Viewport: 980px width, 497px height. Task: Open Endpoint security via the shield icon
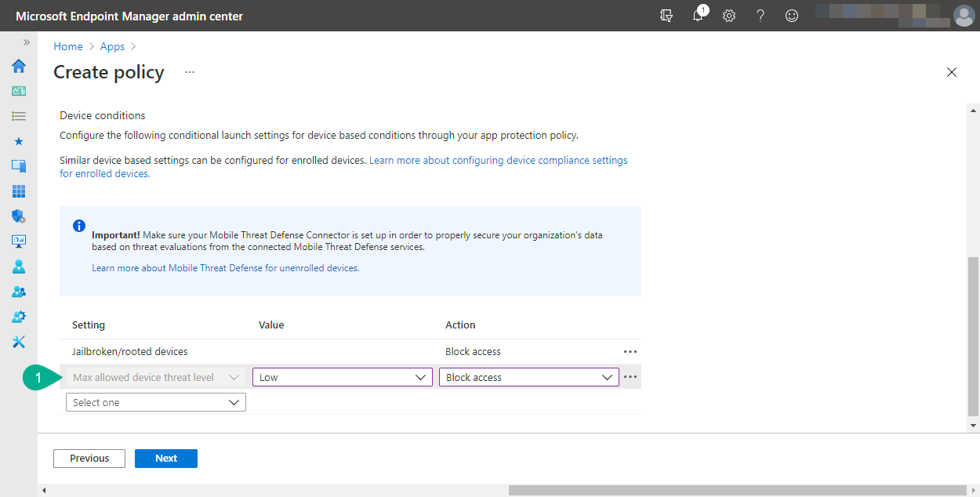pyautogui.click(x=18, y=216)
